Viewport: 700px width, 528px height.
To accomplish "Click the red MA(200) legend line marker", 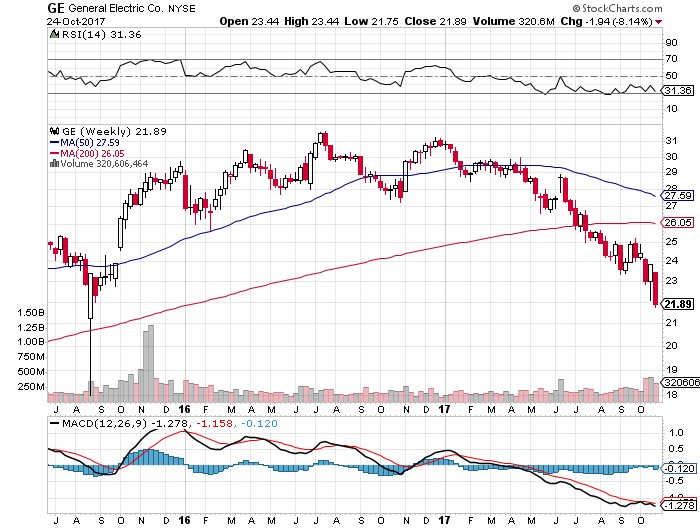I will [x=52, y=153].
